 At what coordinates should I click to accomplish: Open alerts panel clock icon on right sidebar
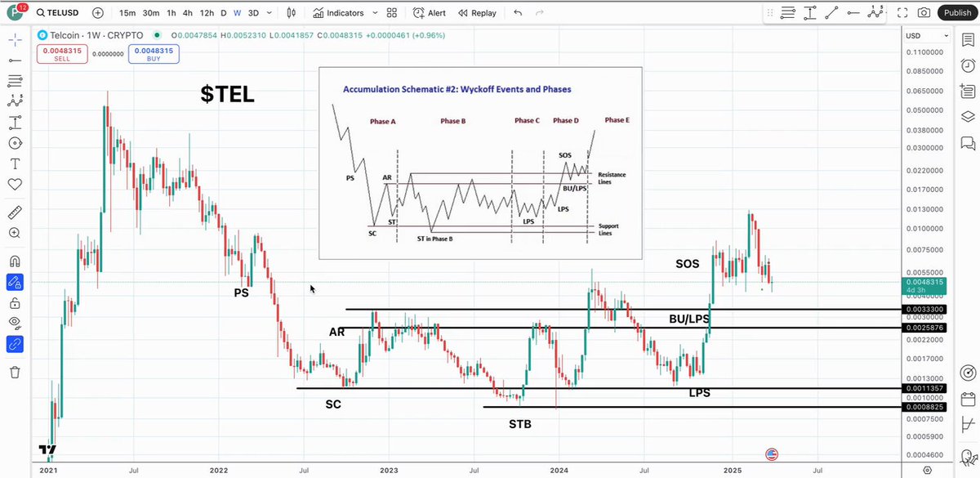point(968,65)
